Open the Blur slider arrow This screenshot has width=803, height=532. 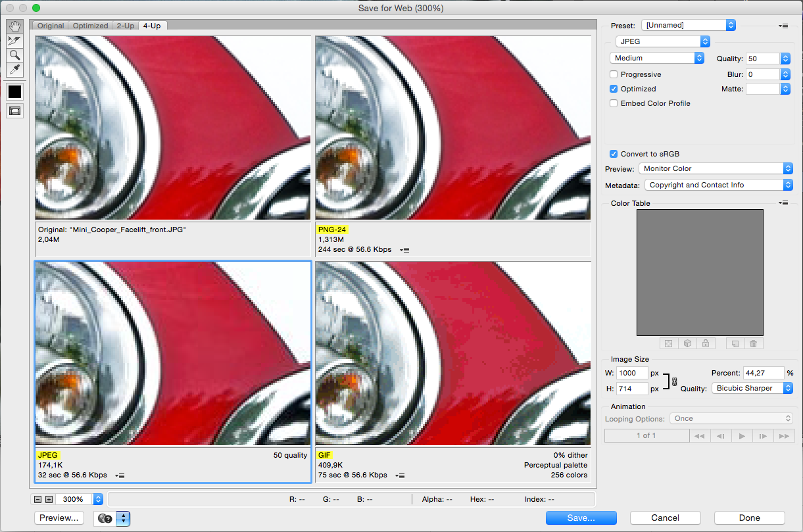click(785, 74)
